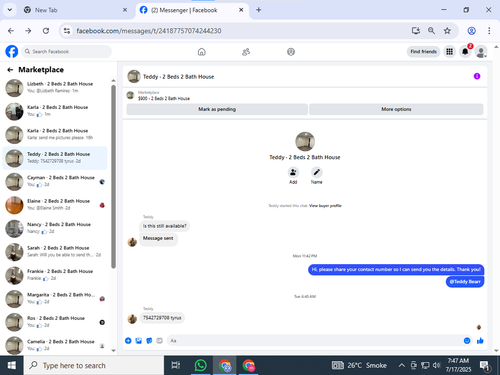Go back in browser history
This screenshot has height=375, width=500.
(11, 31)
